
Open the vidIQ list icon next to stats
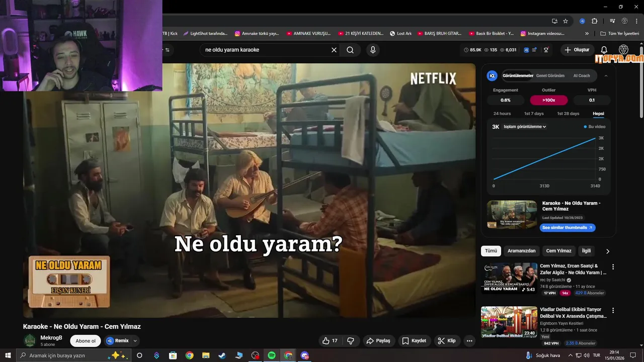[534, 50]
